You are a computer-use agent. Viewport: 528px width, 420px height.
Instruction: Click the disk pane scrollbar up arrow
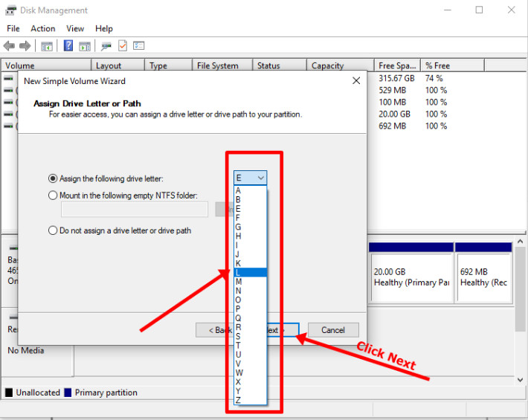[520, 242]
